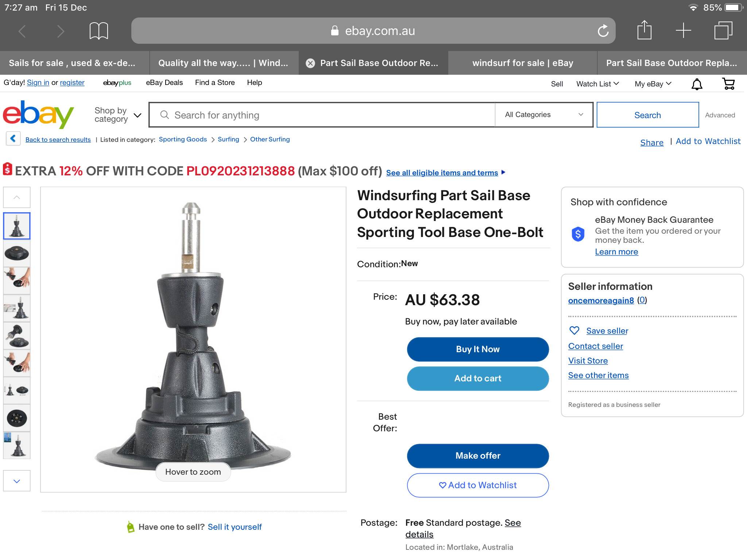Open a new tab with the plus icon

683,30
